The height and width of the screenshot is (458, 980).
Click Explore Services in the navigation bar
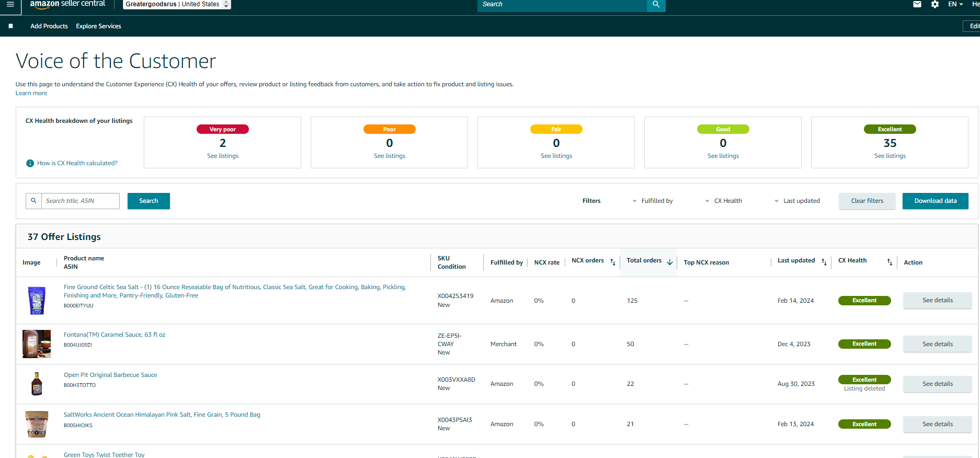pos(98,26)
